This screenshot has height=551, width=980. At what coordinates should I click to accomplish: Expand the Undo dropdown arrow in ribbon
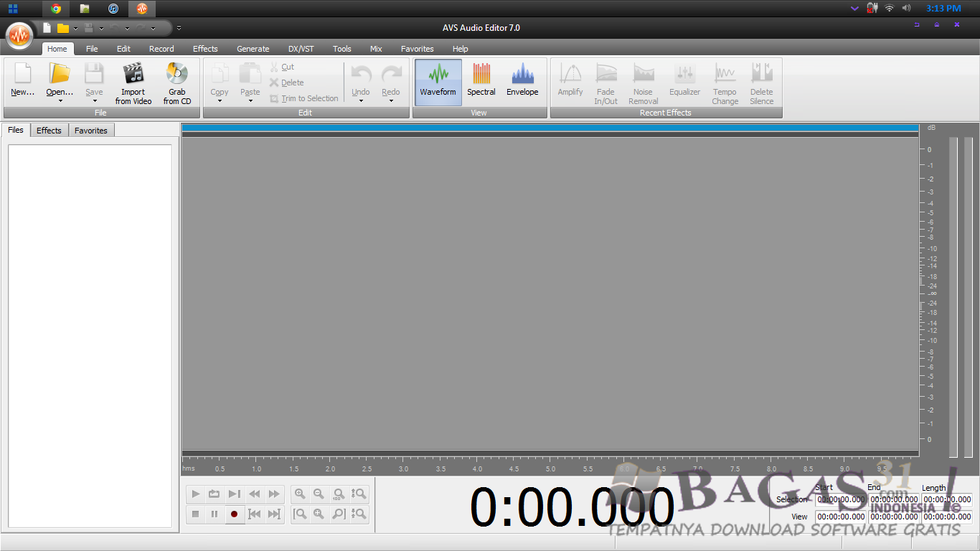coord(361,100)
